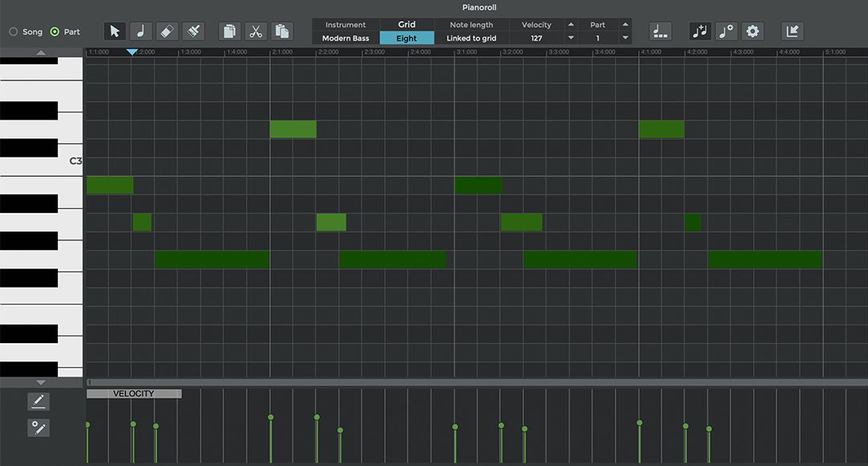This screenshot has width=868, height=466.
Task: Click the Instrument header label
Action: tap(346, 25)
